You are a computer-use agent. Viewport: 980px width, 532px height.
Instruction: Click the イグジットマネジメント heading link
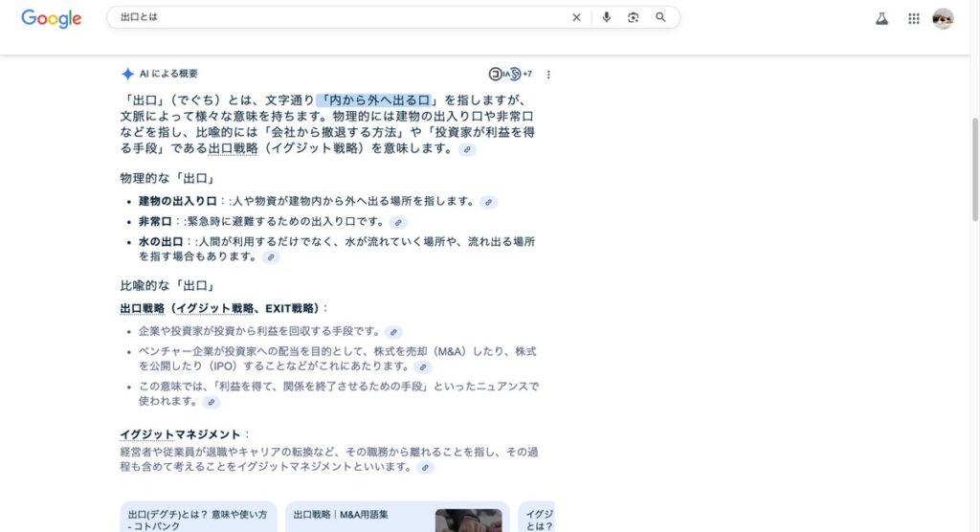(180, 434)
